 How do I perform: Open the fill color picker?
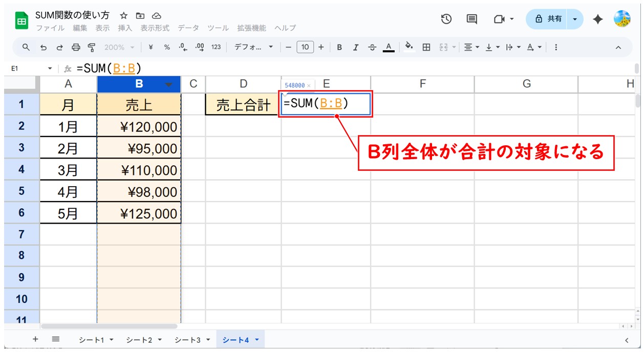[x=409, y=47]
